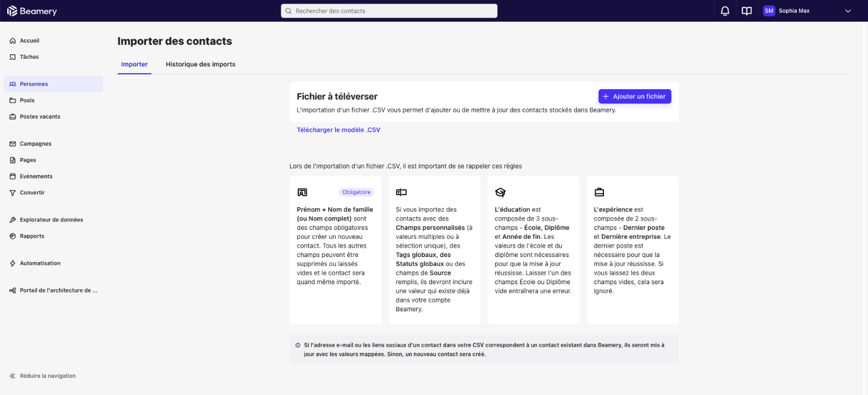Open notifications bell icon
The height and width of the screenshot is (395, 868).
tap(725, 11)
